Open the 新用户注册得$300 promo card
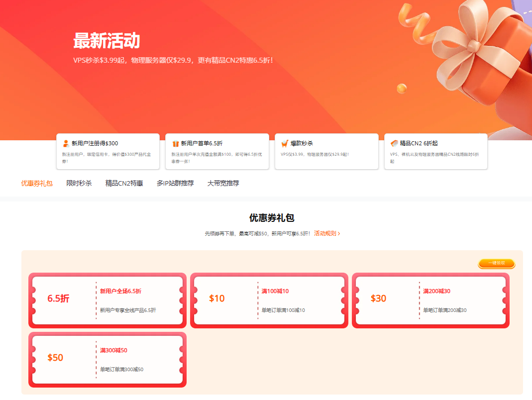Viewport: 532px width, 400px height. pyautogui.click(x=108, y=151)
